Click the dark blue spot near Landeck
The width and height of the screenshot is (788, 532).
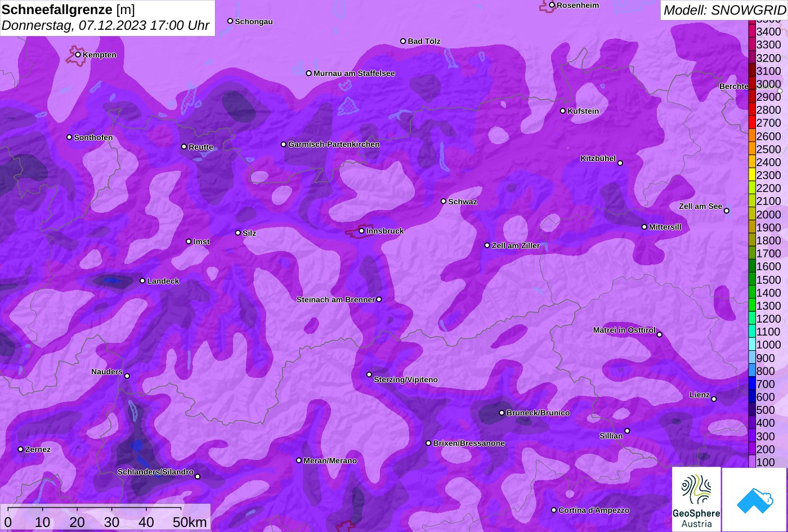pyautogui.click(x=111, y=280)
